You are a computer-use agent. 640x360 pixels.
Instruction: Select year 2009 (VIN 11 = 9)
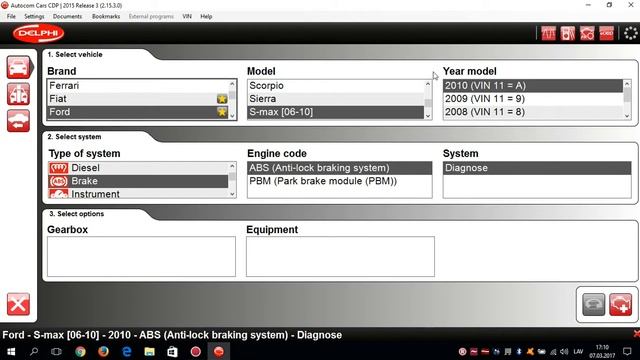point(533,99)
